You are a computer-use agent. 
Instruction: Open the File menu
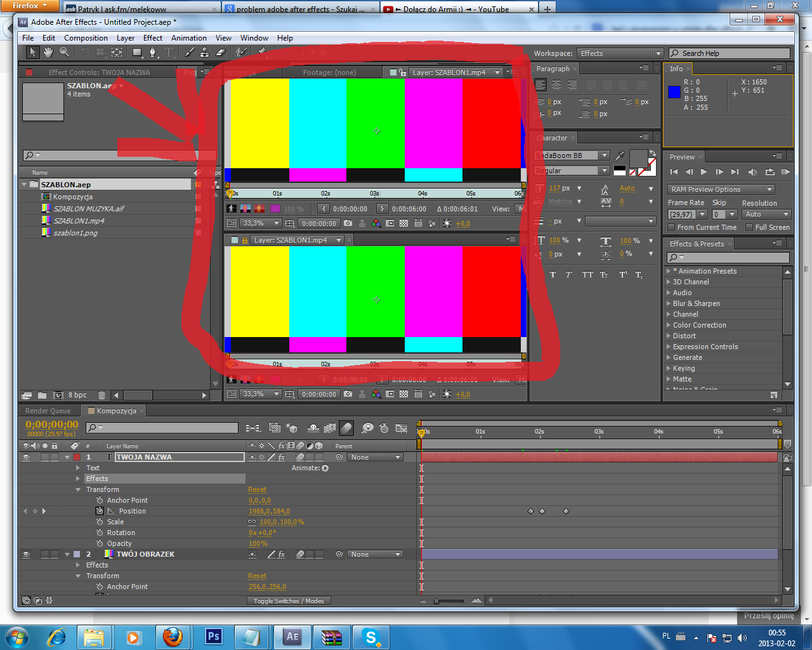(x=28, y=38)
